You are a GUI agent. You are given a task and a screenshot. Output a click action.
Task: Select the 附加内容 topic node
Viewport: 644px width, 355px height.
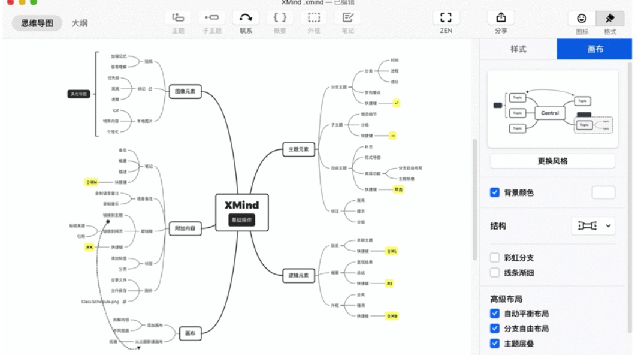[x=185, y=228]
